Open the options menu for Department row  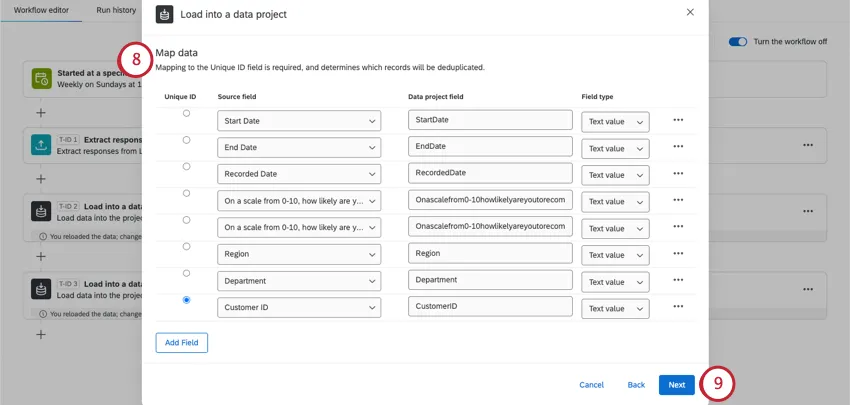click(x=678, y=281)
